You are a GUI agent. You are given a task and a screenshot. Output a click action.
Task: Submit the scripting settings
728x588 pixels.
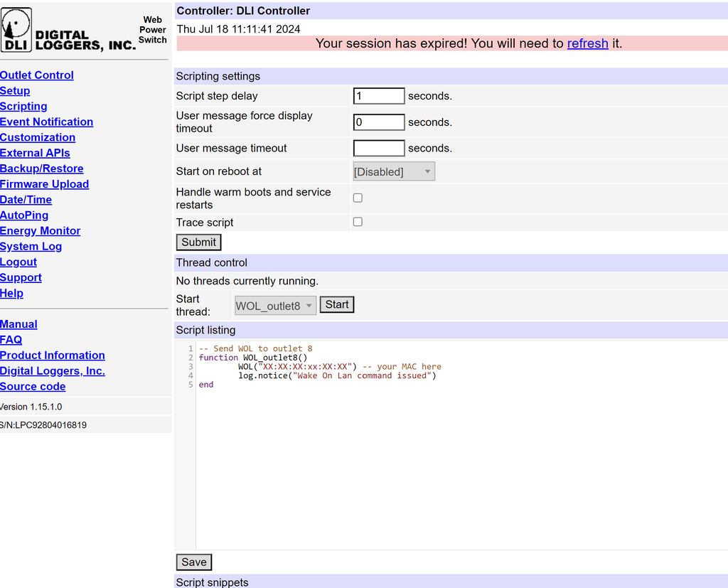199,242
